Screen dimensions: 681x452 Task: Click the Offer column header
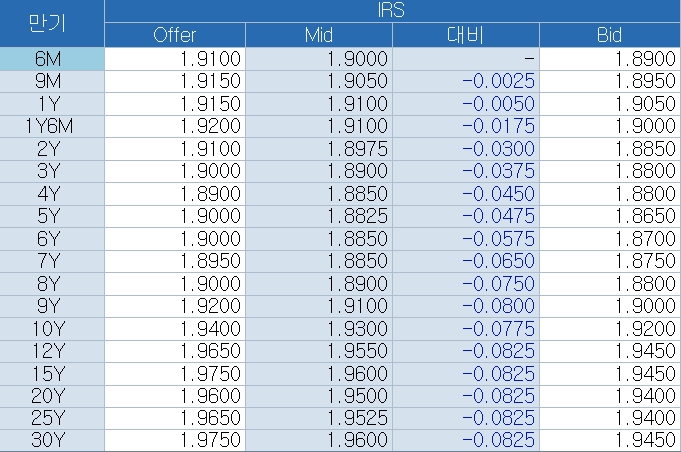coord(174,35)
